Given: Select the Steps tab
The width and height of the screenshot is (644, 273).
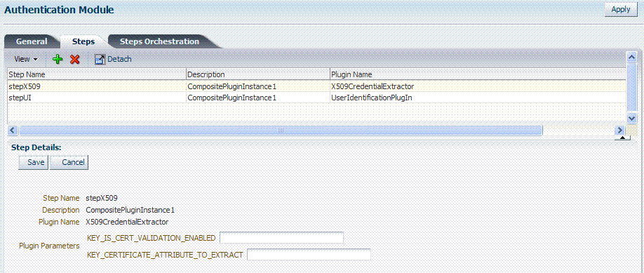Looking at the screenshot, I should 83,41.
